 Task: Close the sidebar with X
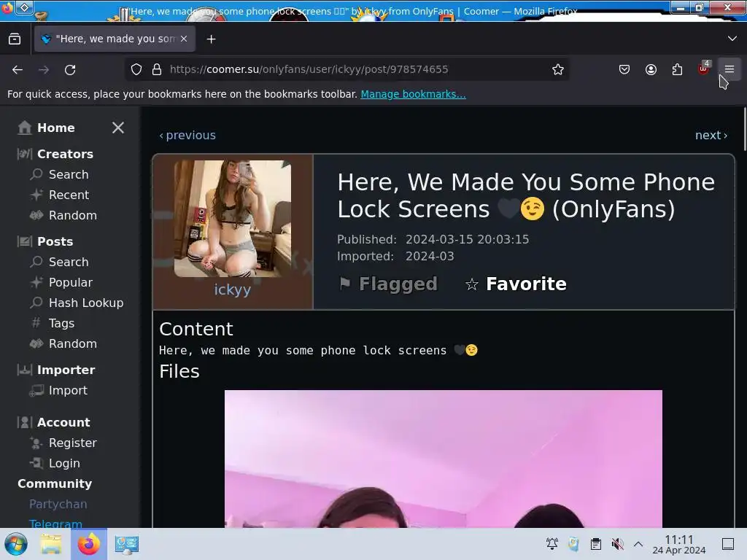coord(118,128)
